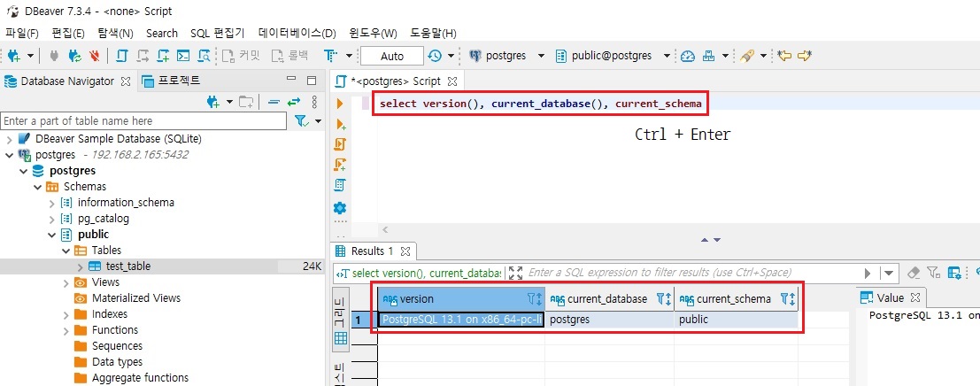Click the Execute script in new tabs icon
The image size is (980, 386).
pyautogui.click(x=341, y=165)
